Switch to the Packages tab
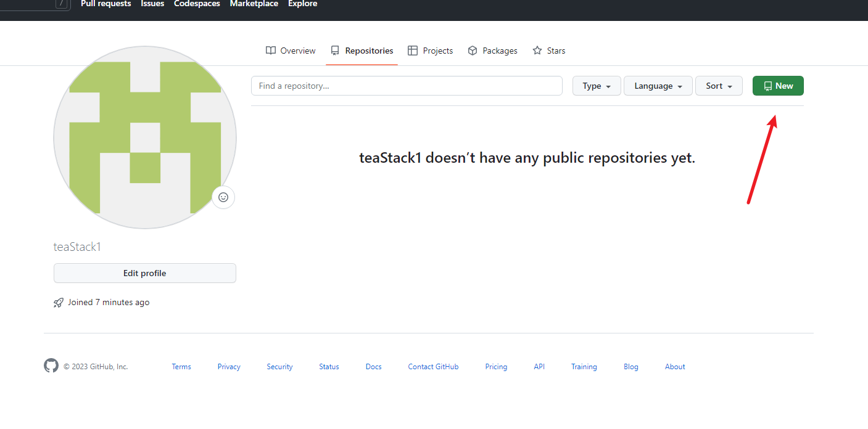Viewport: 868px width, 429px height. click(x=492, y=51)
